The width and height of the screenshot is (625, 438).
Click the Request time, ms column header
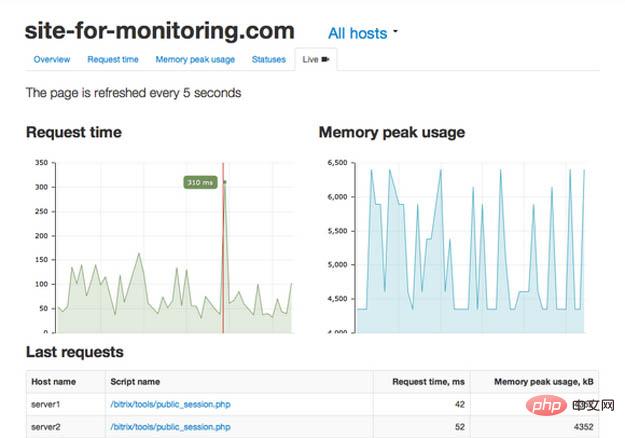coord(428,381)
